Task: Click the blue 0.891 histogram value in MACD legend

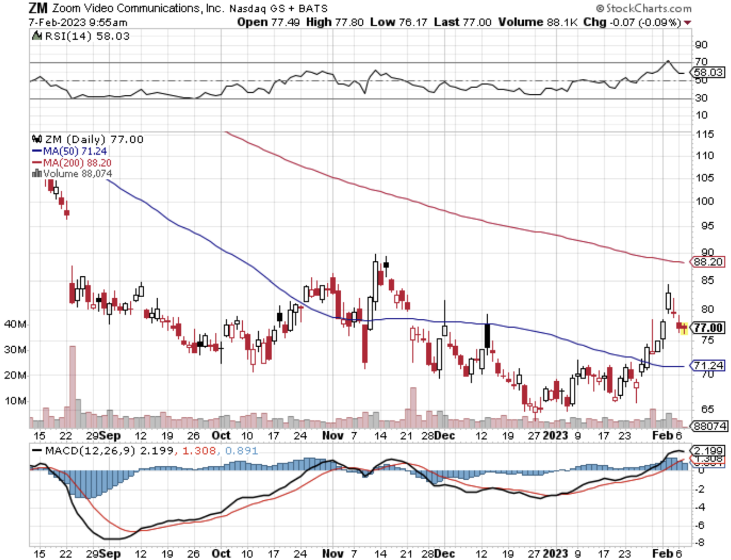Action: point(241,451)
